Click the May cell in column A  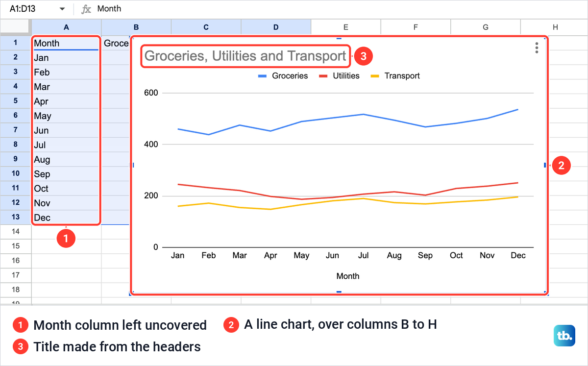pos(66,116)
